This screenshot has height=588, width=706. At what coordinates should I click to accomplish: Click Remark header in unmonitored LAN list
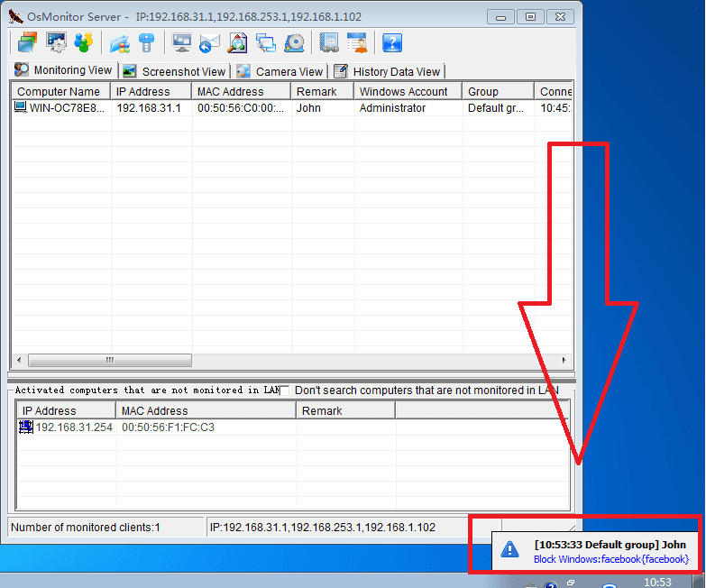pos(346,410)
